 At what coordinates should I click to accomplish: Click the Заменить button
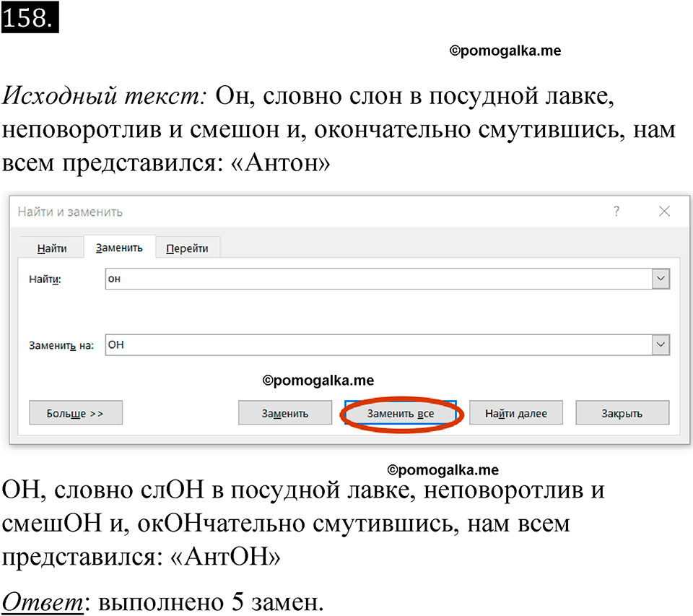(285, 413)
